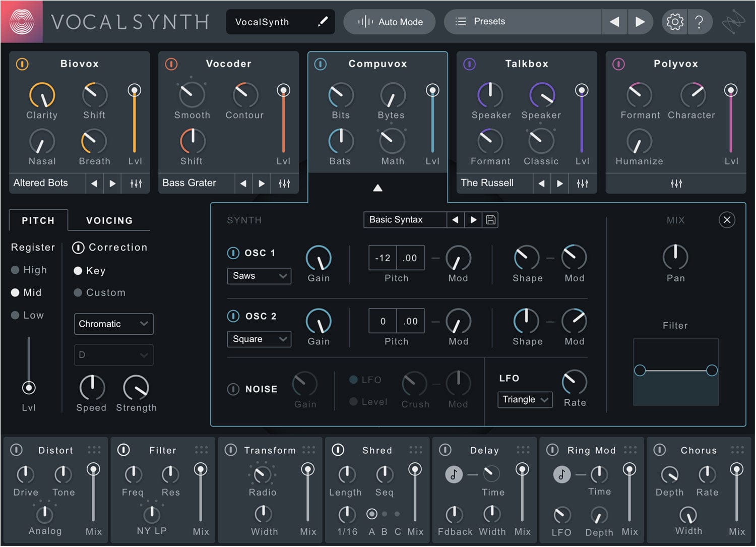The height and width of the screenshot is (547, 756).
Task: Click OSC 1 pitch semitone field -12
Action: 383,258
